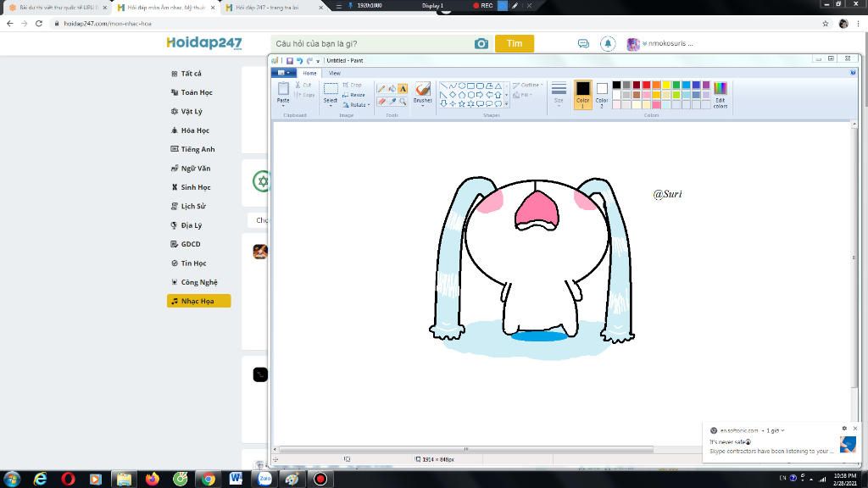Select the Pencil tool in Paint
The width and height of the screenshot is (868, 488).
point(381,88)
